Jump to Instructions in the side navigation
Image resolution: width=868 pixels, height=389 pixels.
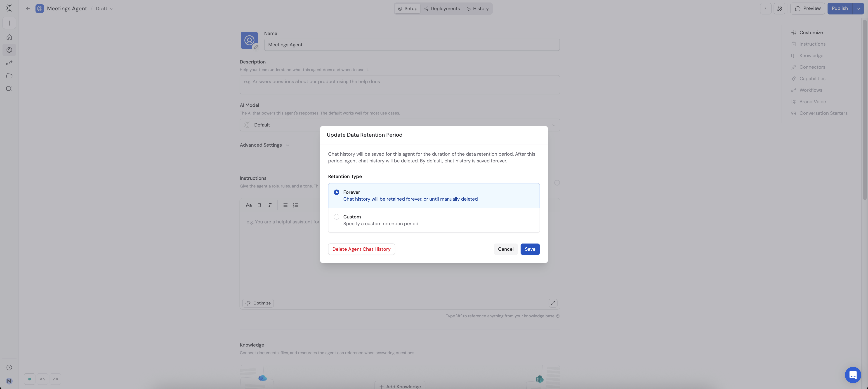pos(808,44)
